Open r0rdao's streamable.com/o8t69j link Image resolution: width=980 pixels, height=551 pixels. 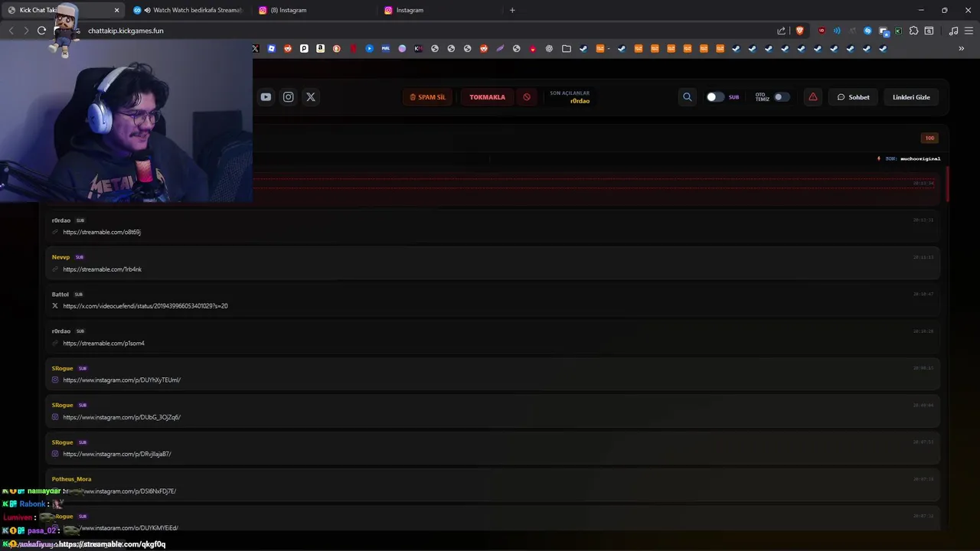[102, 232]
